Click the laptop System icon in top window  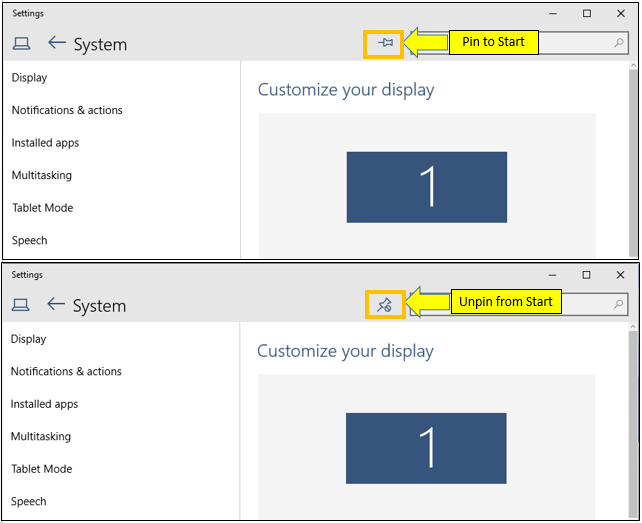[21, 43]
